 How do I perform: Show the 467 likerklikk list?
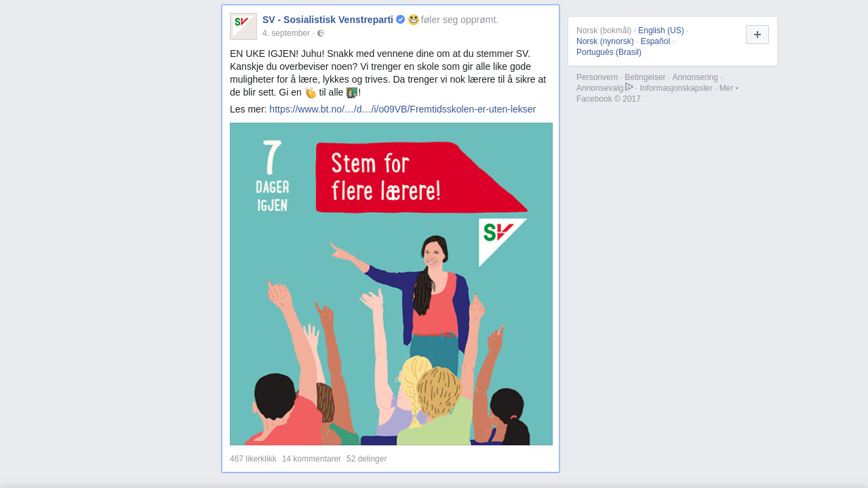(x=253, y=459)
